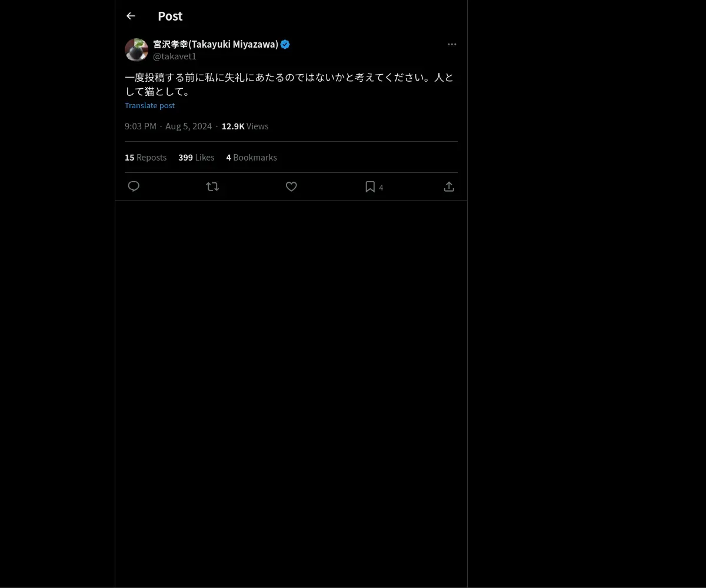Like the post with heart icon

coord(291,186)
